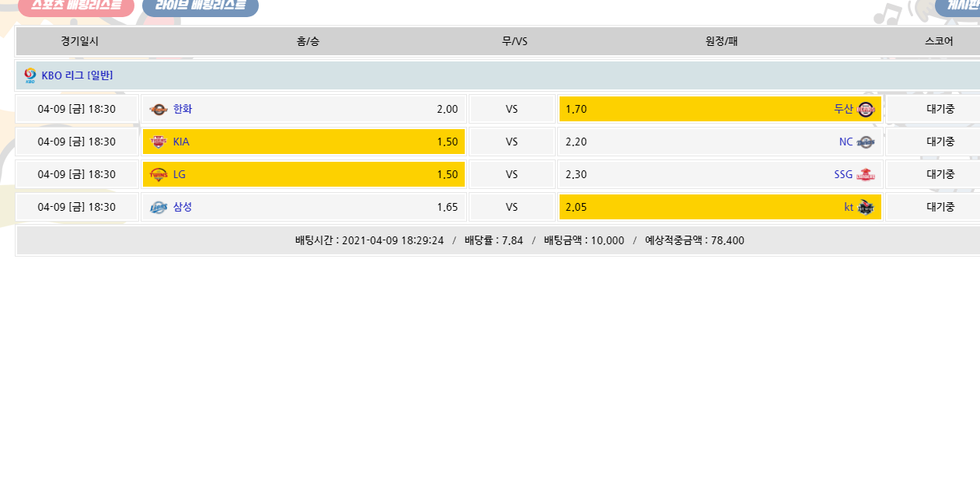Image resolution: width=980 pixels, height=504 pixels.
Task: Click the 삼성 Lions team logo
Action: (x=159, y=207)
